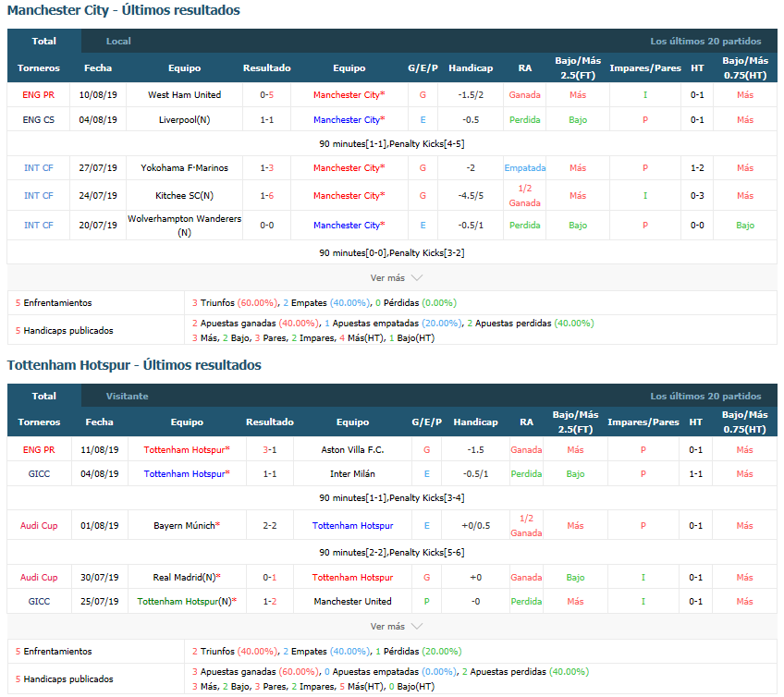Select ENG CS tournament label
This screenshot has height=697, width=784.
39,120
